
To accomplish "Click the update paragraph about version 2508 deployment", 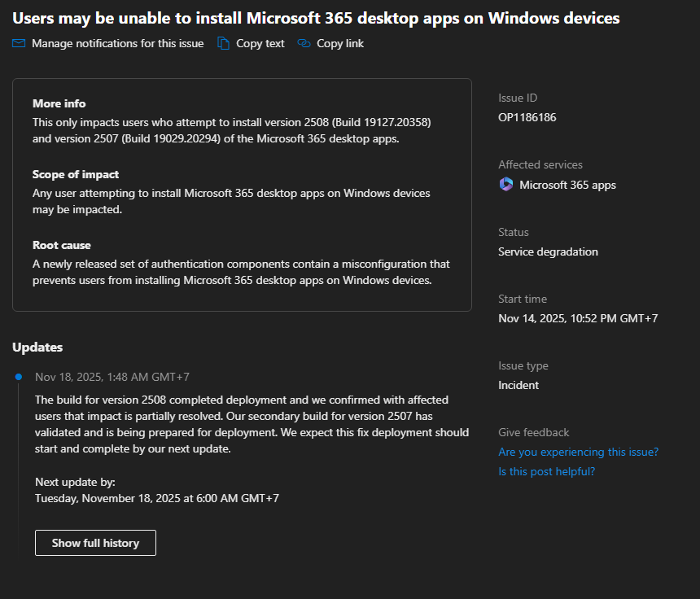I will (x=252, y=424).
